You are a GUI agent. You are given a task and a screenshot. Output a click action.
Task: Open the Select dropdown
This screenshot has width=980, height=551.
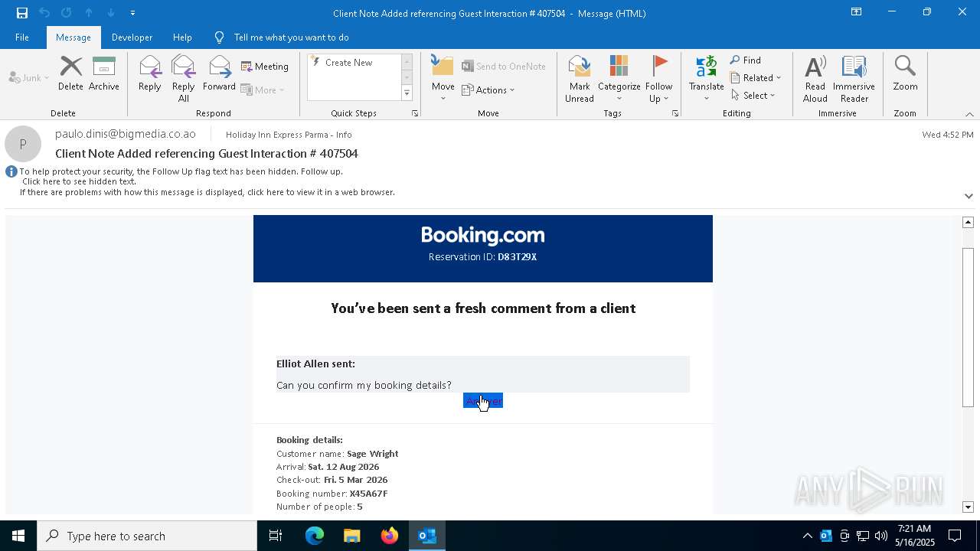[x=753, y=95]
